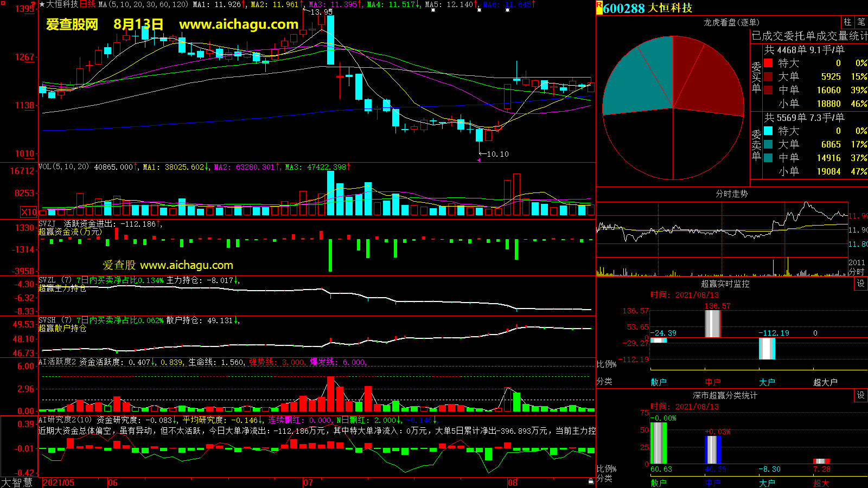Image resolution: width=868 pixels, height=488 pixels.
Task: Click the 日线 period label
Action: [88, 4]
